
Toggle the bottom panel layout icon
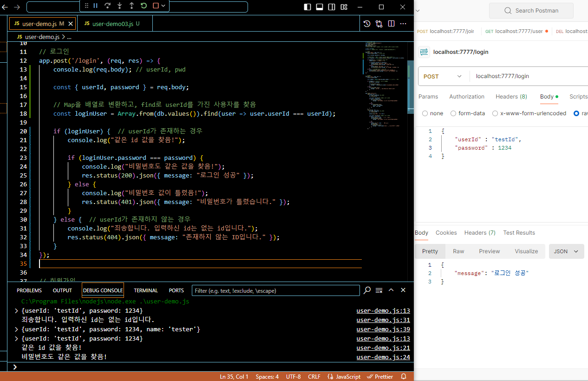point(320,7)
